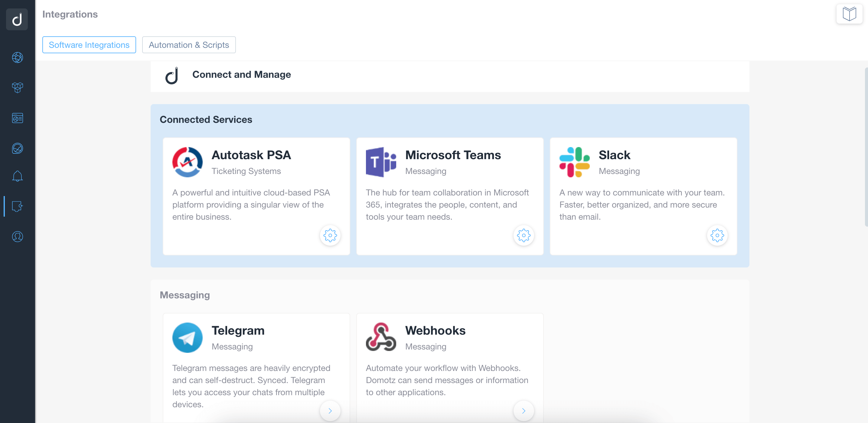This screenshot has width=868, height=423.
Task: Click Messaging label under Telegram
Action: coord(232,346)
